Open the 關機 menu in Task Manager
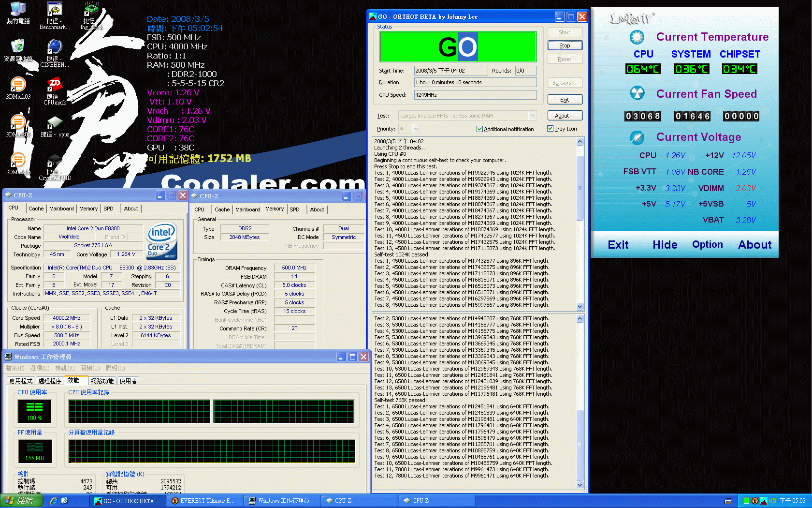 (90, 368)
